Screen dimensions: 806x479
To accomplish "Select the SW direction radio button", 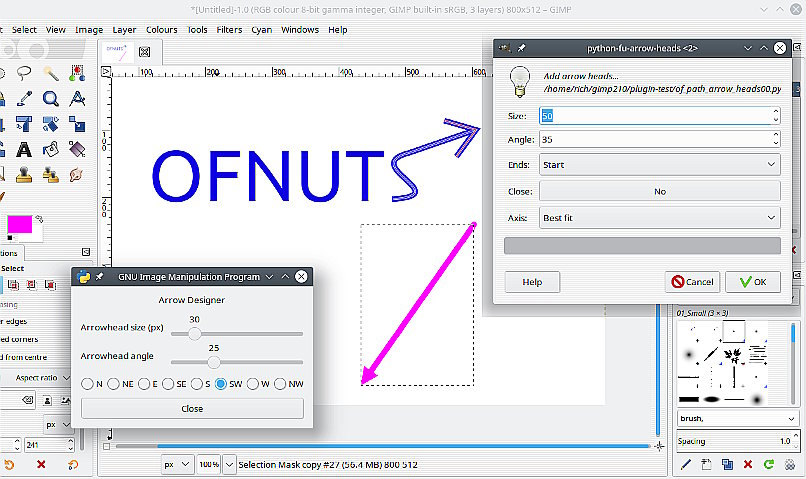I will 221,384.
